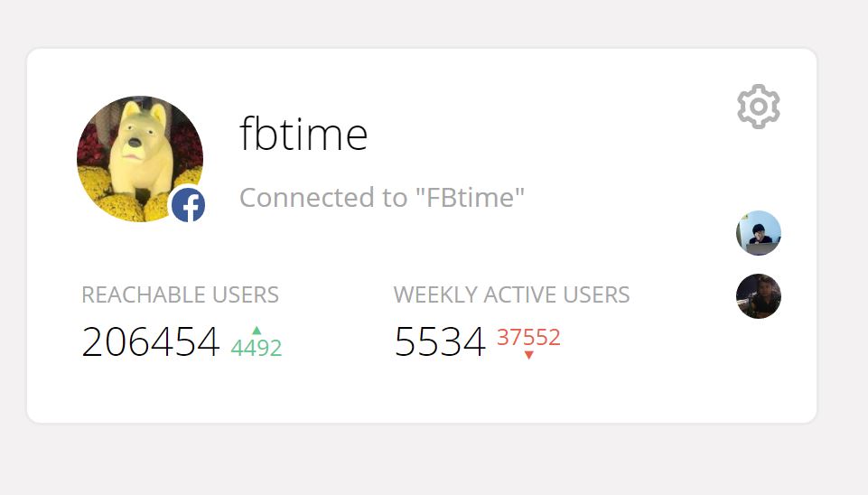Open the fbtime bot title
Image resolution: width=868 pixels, height=495 pixels.
(303, 134)
